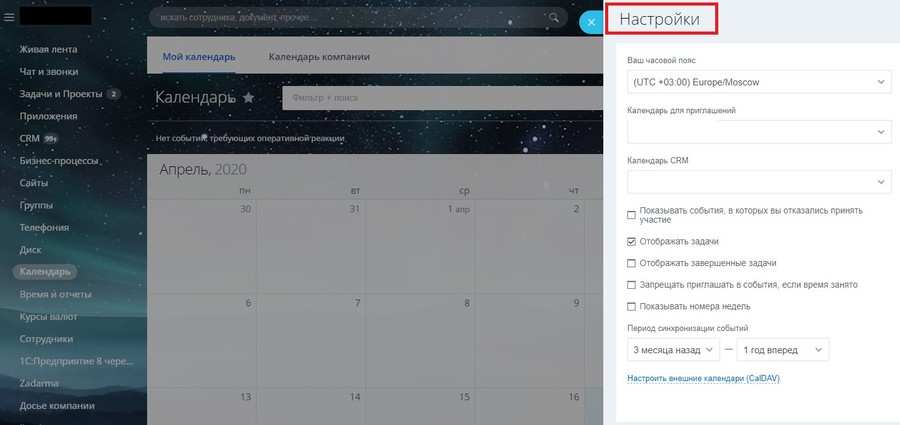Select calendar day 15
Viewport: 900px width, 425px height.
(464, 397)
